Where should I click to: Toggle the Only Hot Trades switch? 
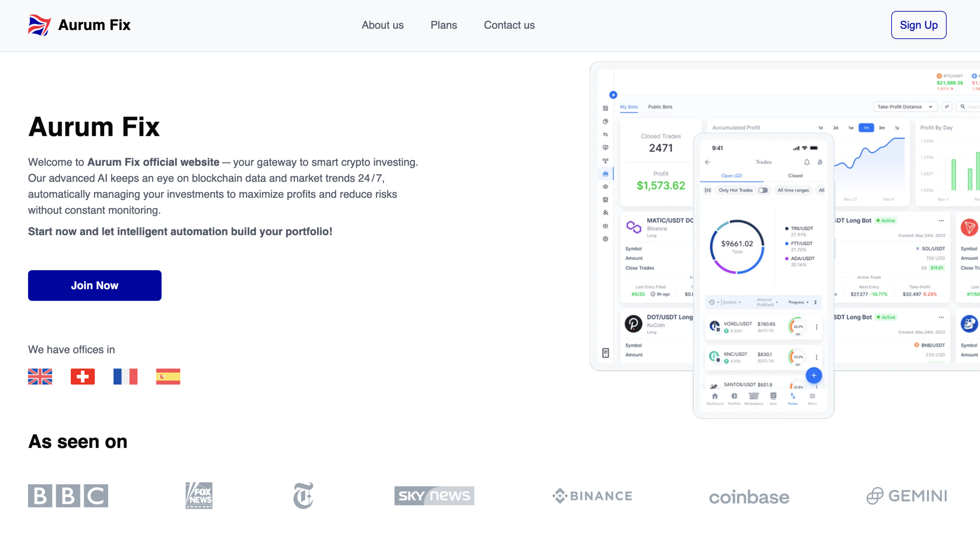pyautogui.click(x=764, y=190)
